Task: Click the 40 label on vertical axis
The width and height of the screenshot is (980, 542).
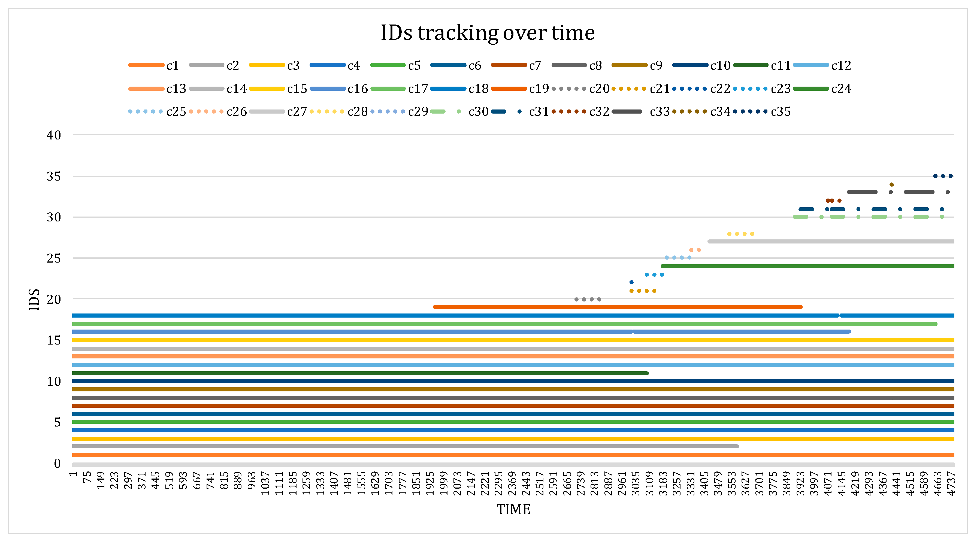Action: 54,135
